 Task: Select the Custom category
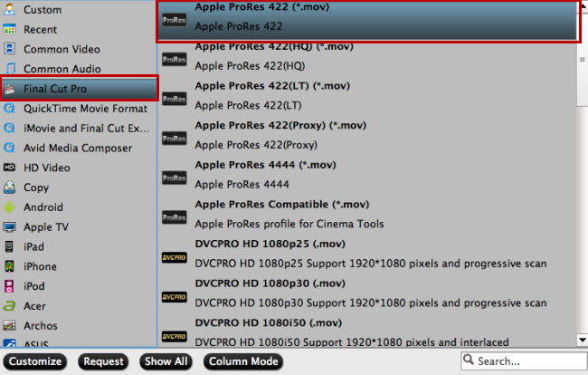click(43, 10)
